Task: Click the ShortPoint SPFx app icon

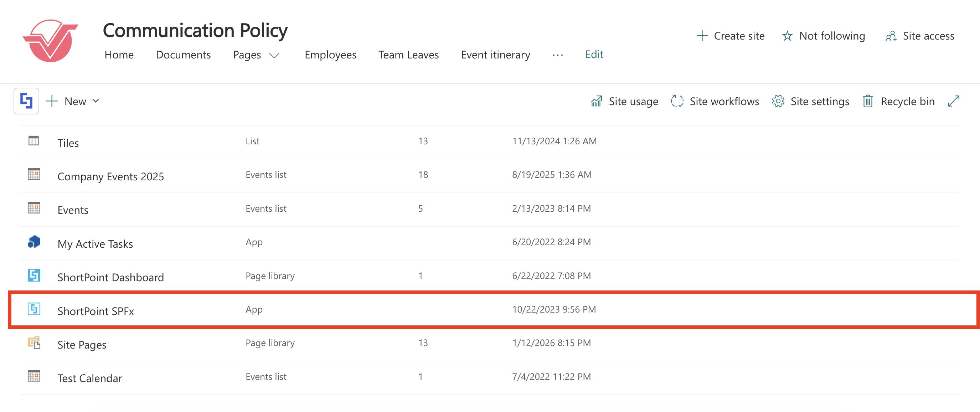Action: 34,309
